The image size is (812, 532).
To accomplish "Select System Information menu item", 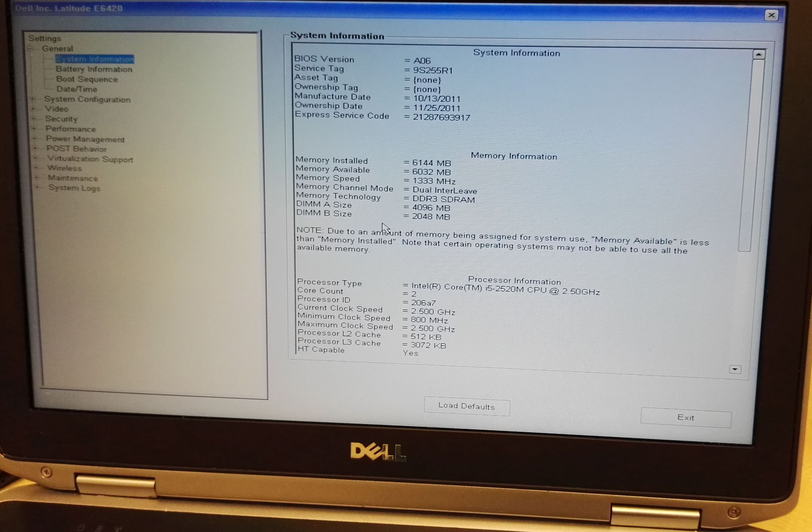I will click(x=91, y=60).
